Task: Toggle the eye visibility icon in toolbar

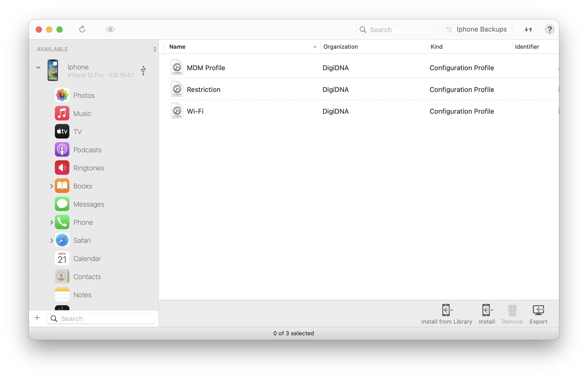Action: tap(110, 29)
